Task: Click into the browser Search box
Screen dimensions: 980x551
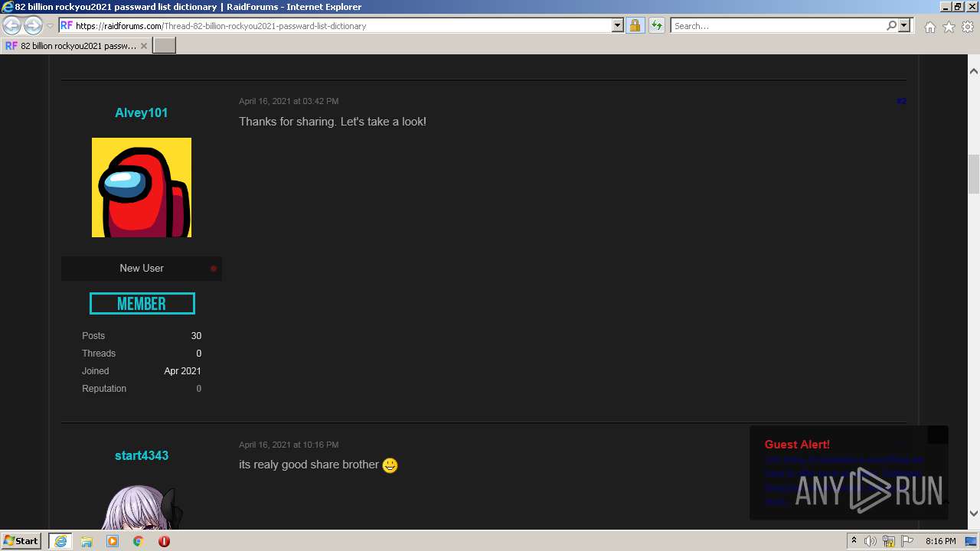Action: (x=777, y=26)
